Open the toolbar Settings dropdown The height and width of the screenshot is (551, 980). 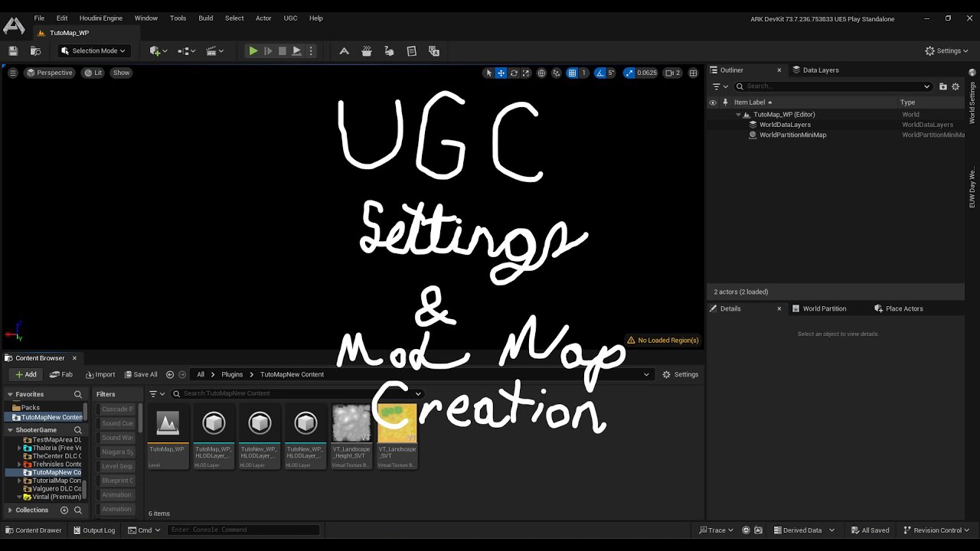947,51
